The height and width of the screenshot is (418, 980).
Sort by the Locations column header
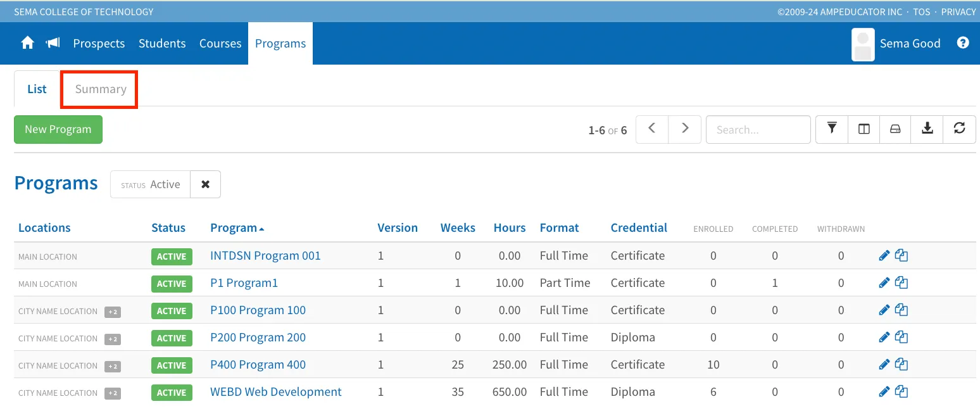(44, 228)
